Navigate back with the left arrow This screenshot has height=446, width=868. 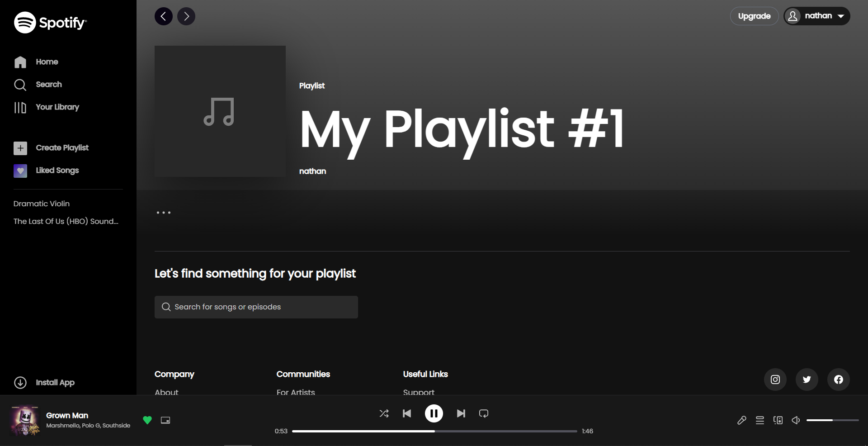164,16
